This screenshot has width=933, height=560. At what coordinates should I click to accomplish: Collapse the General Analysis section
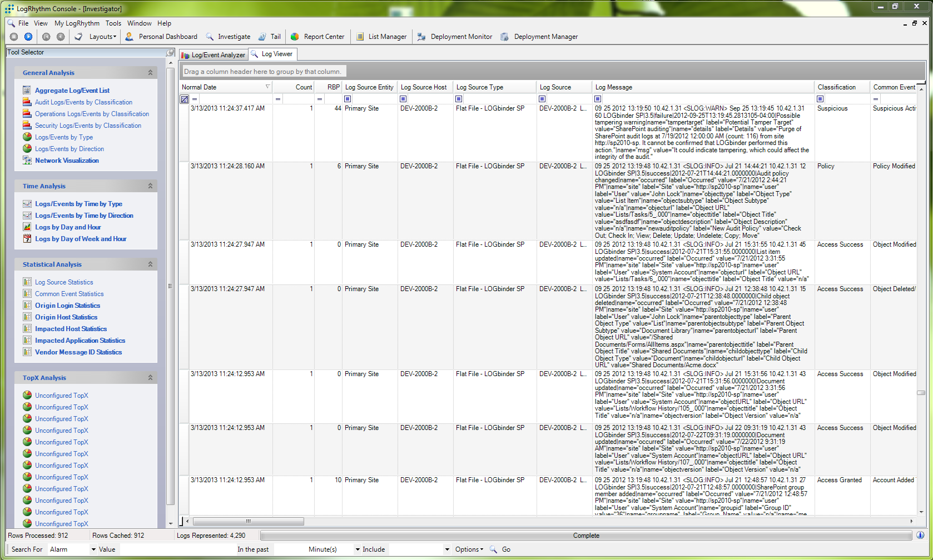[150, 73]
